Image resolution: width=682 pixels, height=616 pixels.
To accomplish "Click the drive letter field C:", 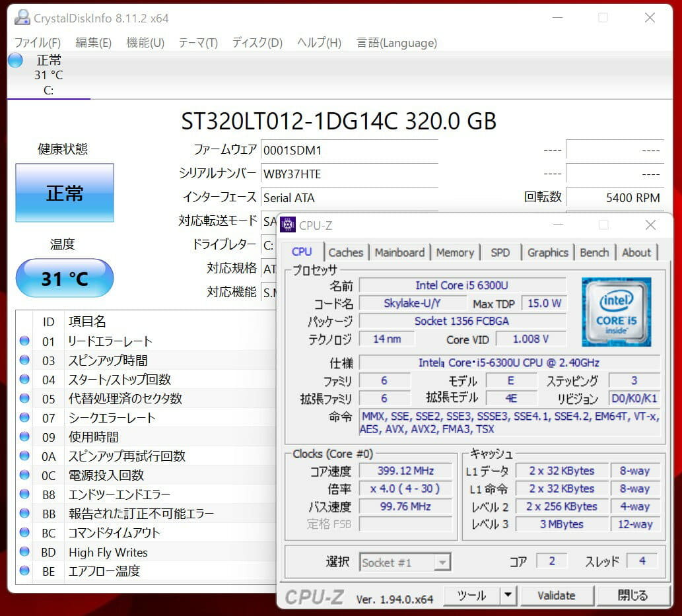I will 269,246.
